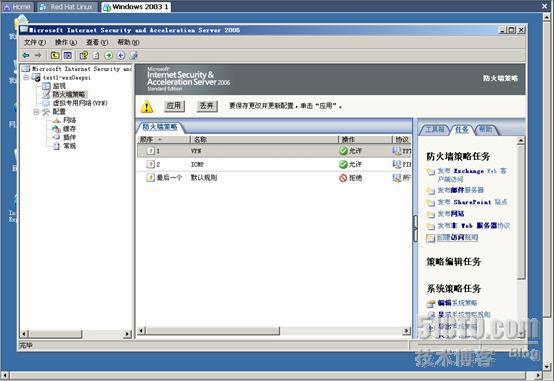Viewport: 554px width, 381px height.
Task: Open the 文件(F) menu
Action: 35,42
